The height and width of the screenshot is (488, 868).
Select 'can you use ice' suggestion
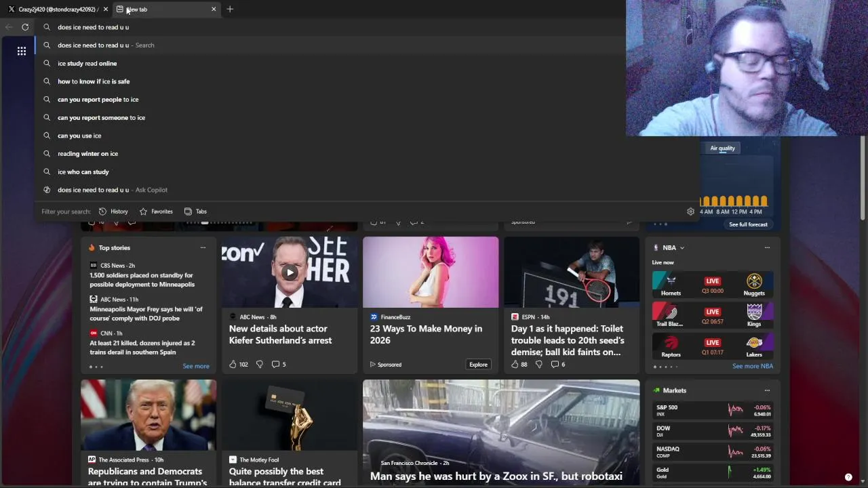366,136
